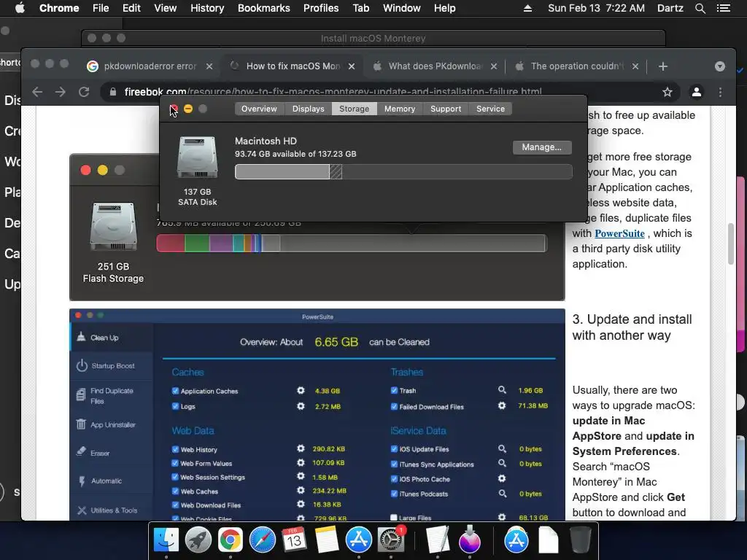This screenshot has height=560, width=747.
Task: Switch to the Support tab
Action: [x=446, y=109]
